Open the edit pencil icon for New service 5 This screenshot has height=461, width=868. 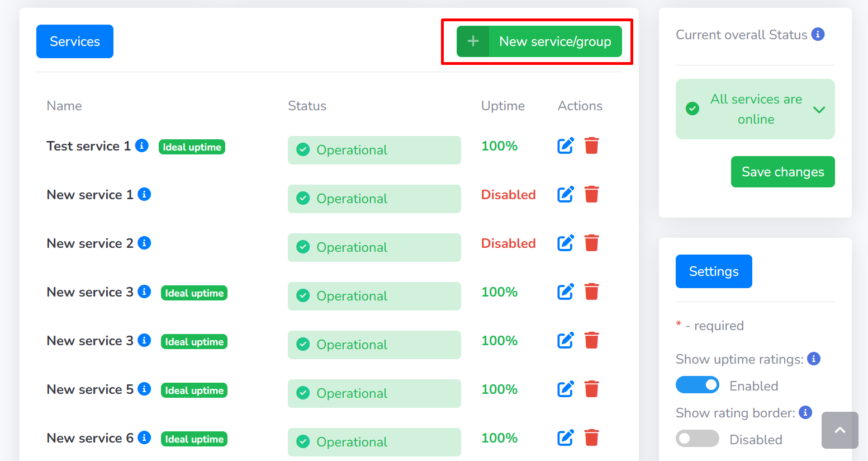(x=565, y=389)
